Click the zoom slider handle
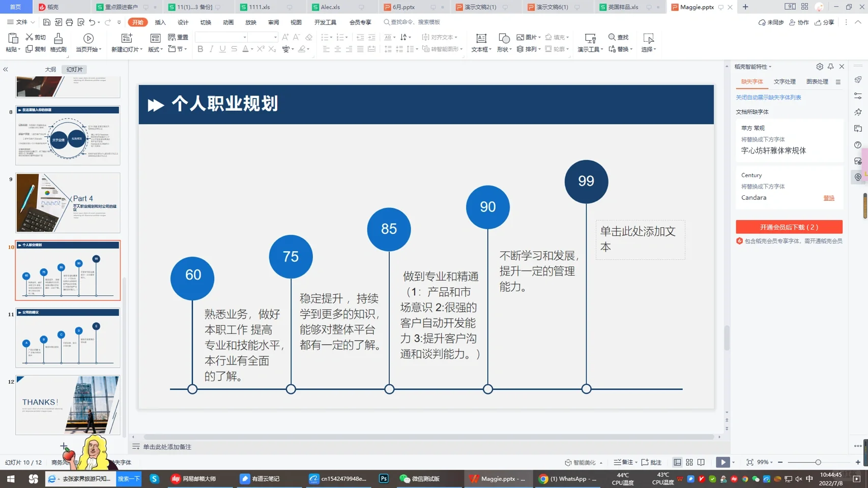Viewport: 868px width, 488px height. click(818, 462)
